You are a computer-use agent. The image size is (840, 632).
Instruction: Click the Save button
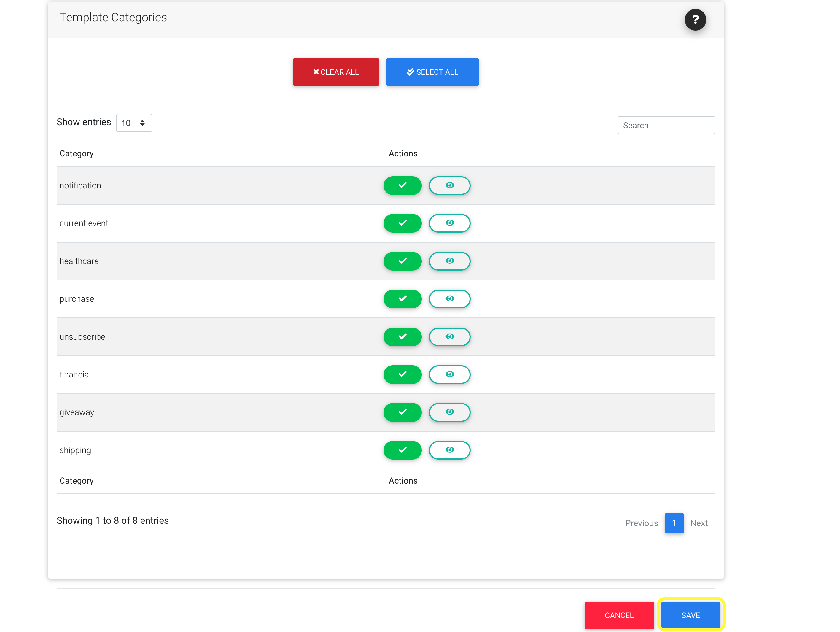point(691,615)
